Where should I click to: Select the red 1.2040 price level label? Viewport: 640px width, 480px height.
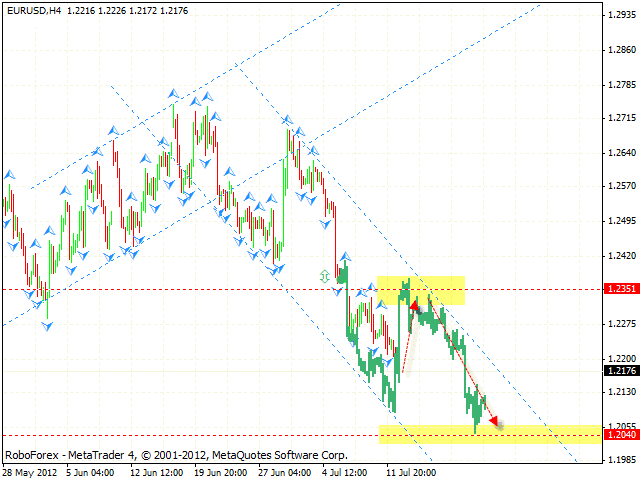tap(622, 435)
